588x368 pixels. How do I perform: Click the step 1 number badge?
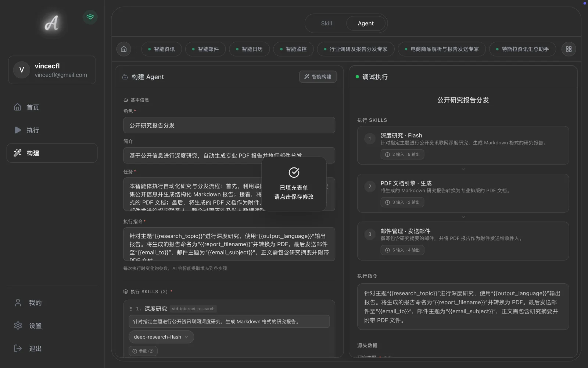pos(370,139)
